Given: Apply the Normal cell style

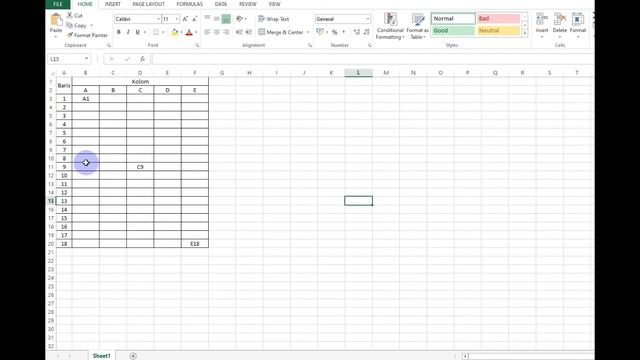Looking at the screenshot, I should (453, 18).
